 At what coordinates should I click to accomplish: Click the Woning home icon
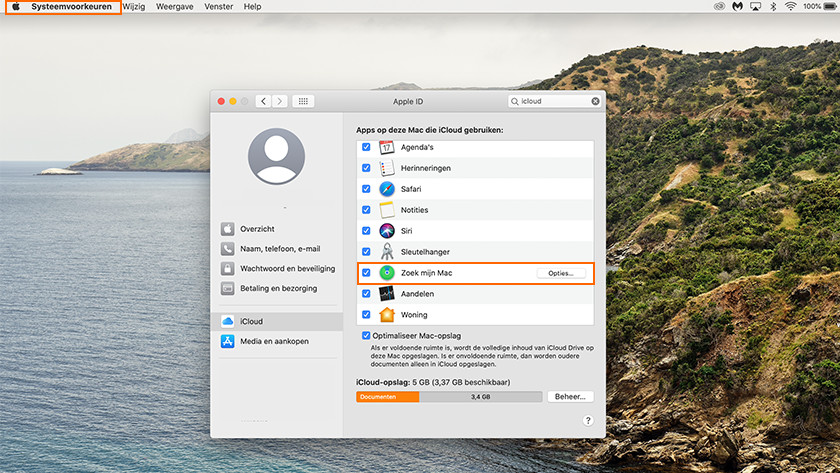pyautogui.click(x=387, y=315)
